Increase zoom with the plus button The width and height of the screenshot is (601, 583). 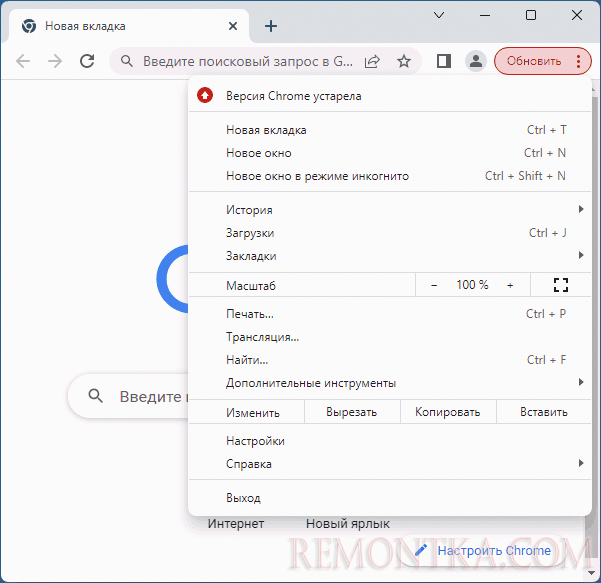tap(510, 285)
